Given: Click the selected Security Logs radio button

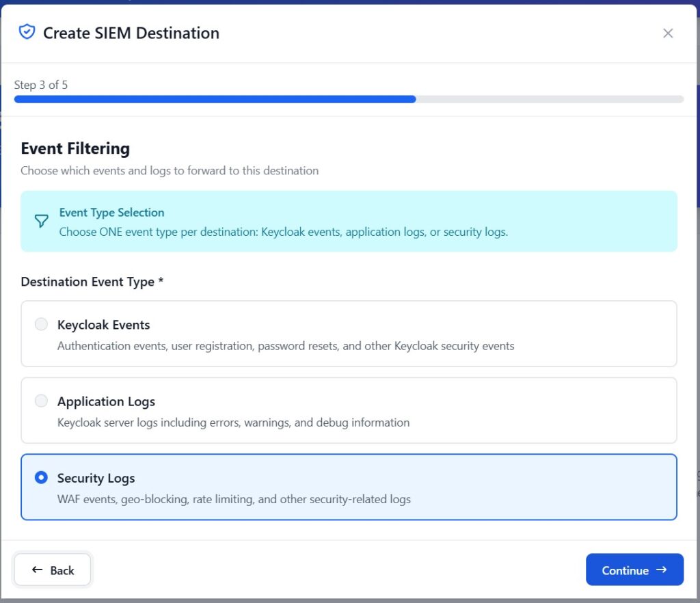Looking at the screenshot, I should (42, 477).
